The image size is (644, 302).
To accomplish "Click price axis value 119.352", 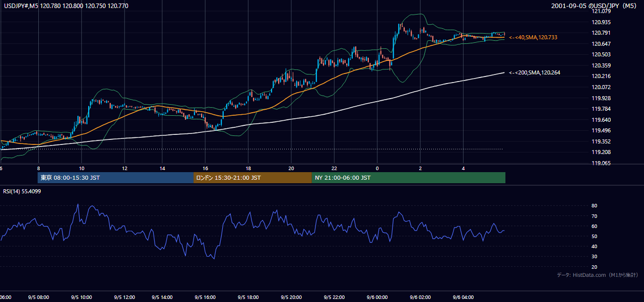I will 602,141.
